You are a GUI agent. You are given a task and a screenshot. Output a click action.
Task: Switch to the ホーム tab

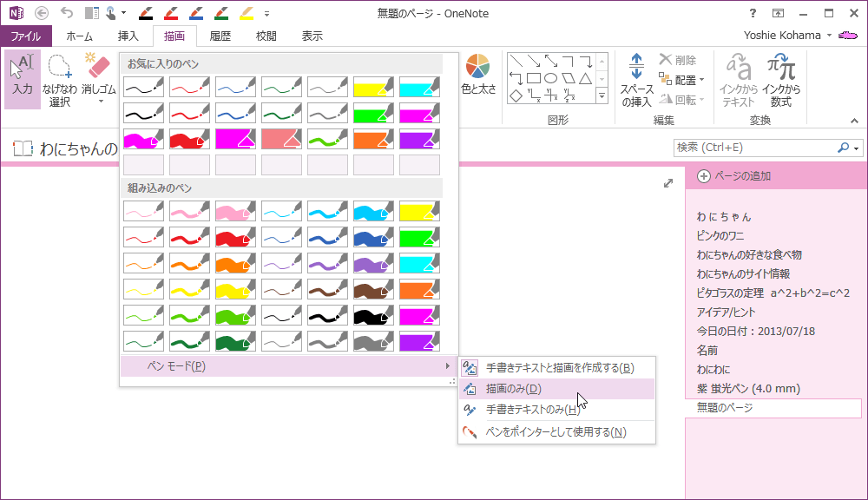coord(79,36)
